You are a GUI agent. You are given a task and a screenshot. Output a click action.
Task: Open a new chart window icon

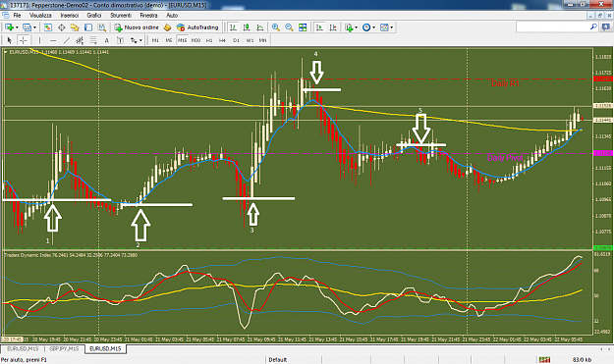coord(9,27)
